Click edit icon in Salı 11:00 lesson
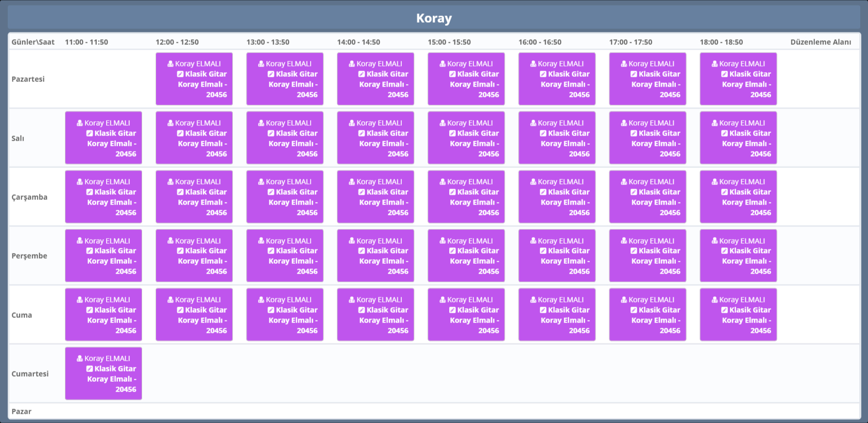Viewport: 868px width, 423px height. pos(90,133)
